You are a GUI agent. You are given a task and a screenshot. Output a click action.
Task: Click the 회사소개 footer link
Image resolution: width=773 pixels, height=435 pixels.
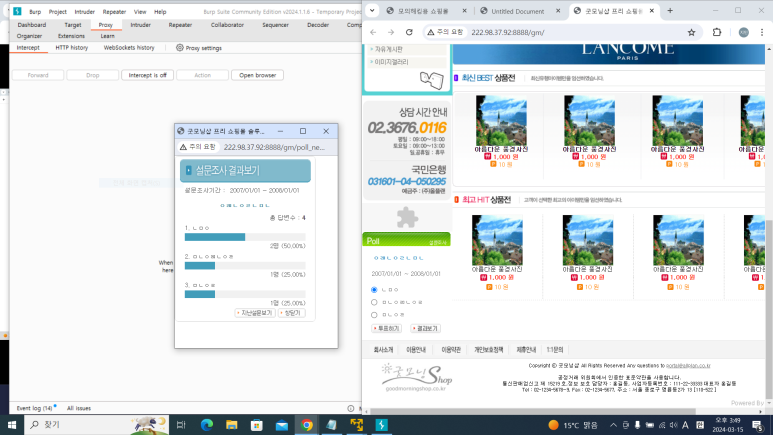(x=383, y=350)
